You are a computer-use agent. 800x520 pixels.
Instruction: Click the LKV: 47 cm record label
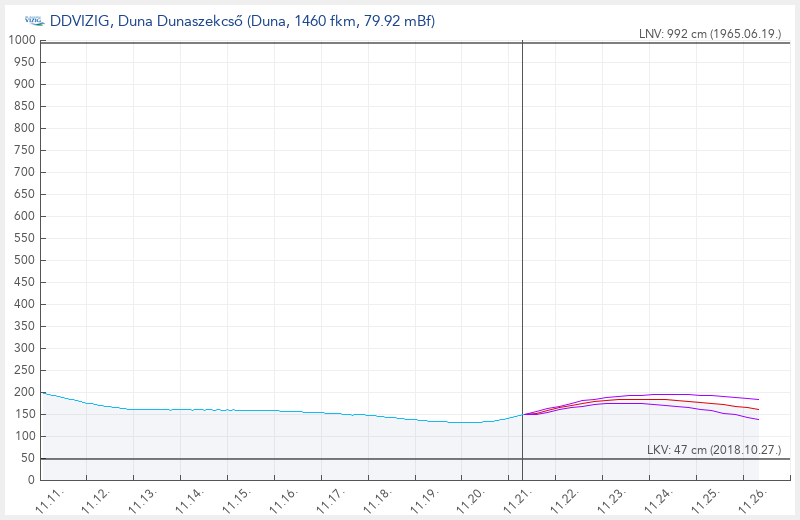[x=714, y=450]
